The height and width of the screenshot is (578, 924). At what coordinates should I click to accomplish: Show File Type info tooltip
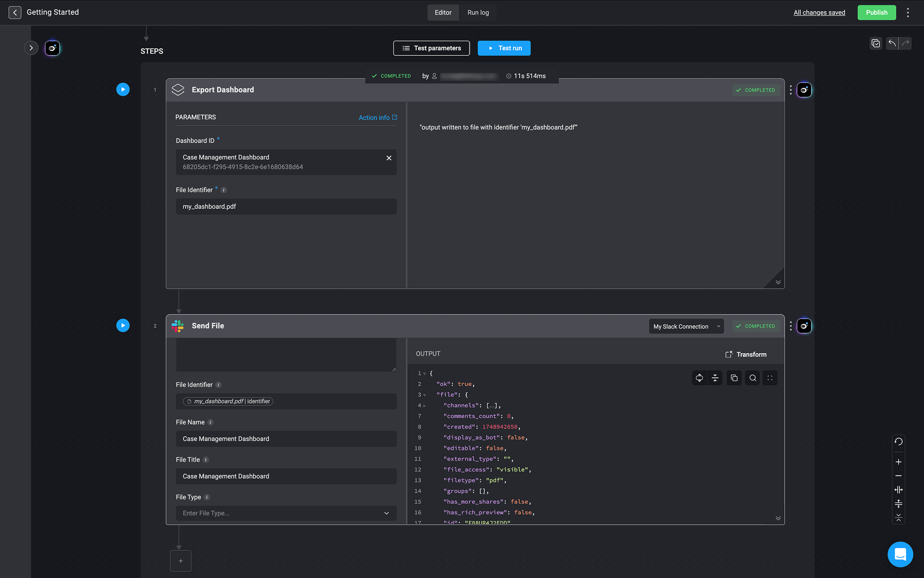click(x=207, y=497)
